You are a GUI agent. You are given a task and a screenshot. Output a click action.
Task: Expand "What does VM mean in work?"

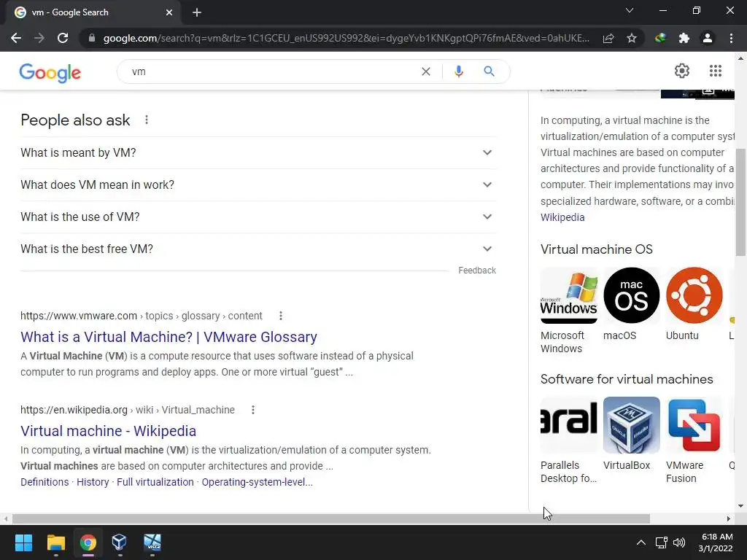[258, 184]
